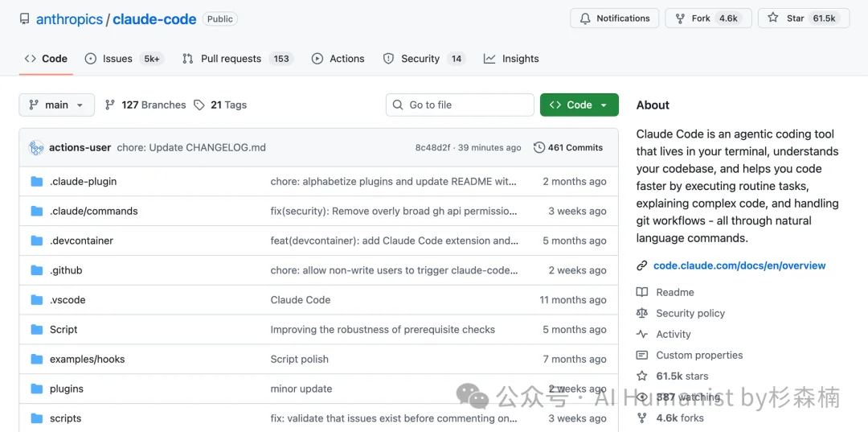Open the Notifications subscription button

pyautogui.click(x=615, y=19)
